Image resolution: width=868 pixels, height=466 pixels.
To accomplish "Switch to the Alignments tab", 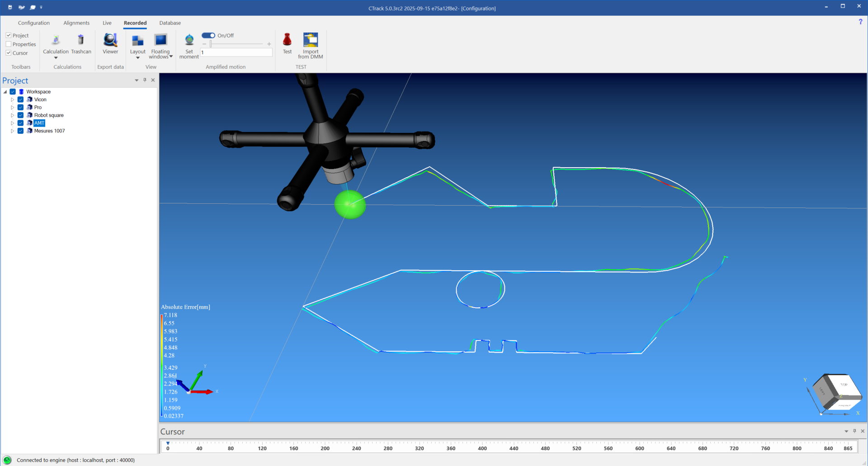I will click(76, 23).
